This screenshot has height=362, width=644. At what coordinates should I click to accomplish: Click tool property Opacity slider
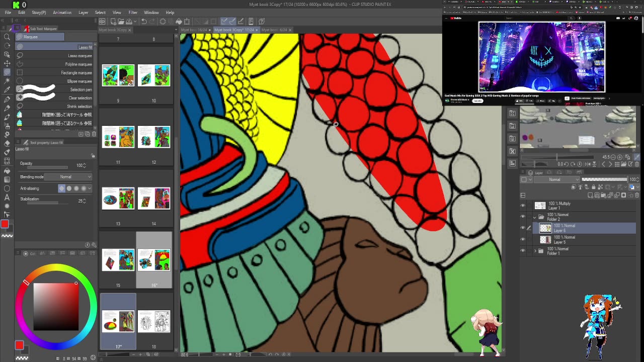coord(48,167)
